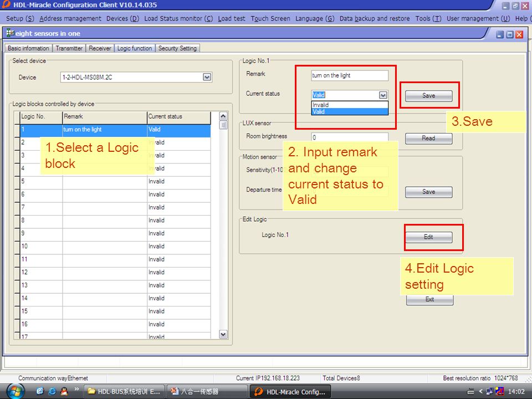Viewport: 532px width, 399px height.
Task: Click the Exit button
Action: (430, 300)
